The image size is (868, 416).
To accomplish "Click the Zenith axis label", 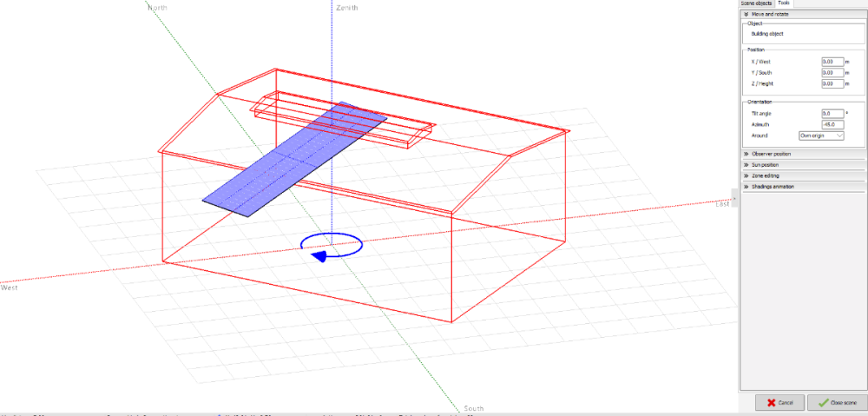I will (346, 7).
